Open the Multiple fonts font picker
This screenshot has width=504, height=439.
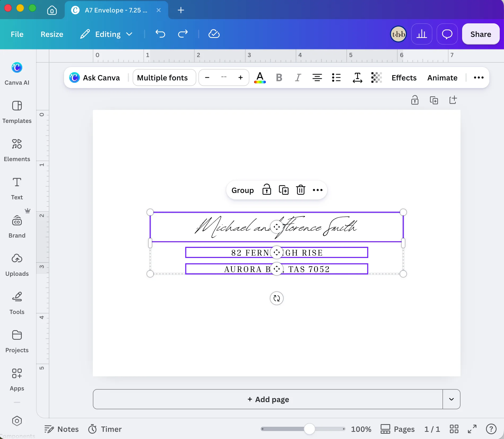click(x=164, y=78)
